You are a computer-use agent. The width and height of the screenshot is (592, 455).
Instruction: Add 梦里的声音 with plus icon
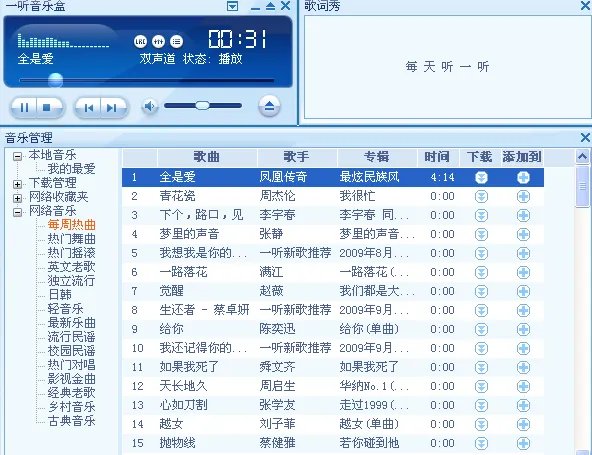523,234
